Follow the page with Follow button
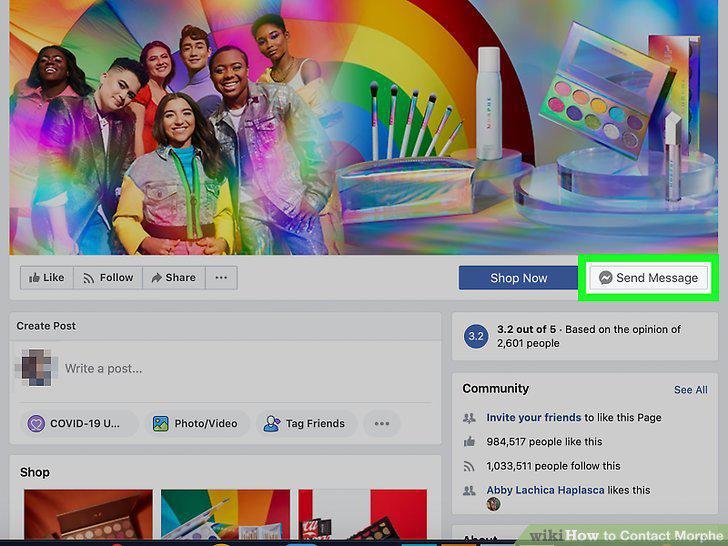728x546 pixels. click(x=108, y=278)
